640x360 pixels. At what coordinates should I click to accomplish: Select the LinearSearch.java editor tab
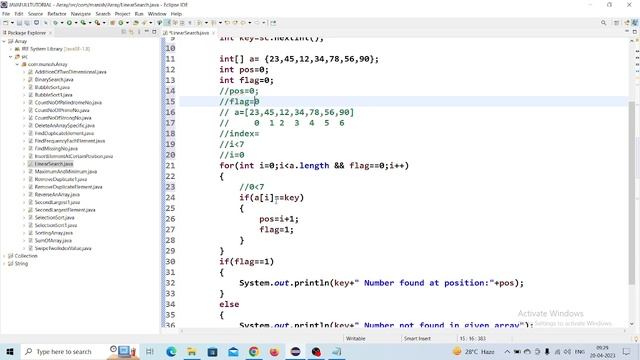[x=190, y=33]
